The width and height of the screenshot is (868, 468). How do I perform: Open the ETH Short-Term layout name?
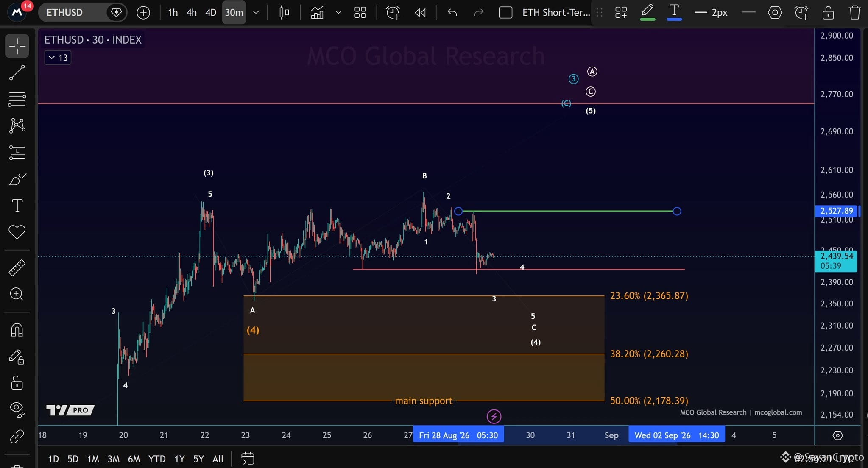[x=556, y=13]
